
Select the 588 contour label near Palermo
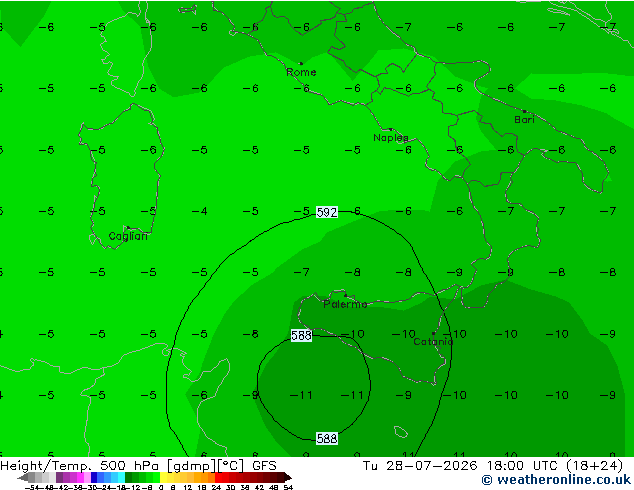301,335
